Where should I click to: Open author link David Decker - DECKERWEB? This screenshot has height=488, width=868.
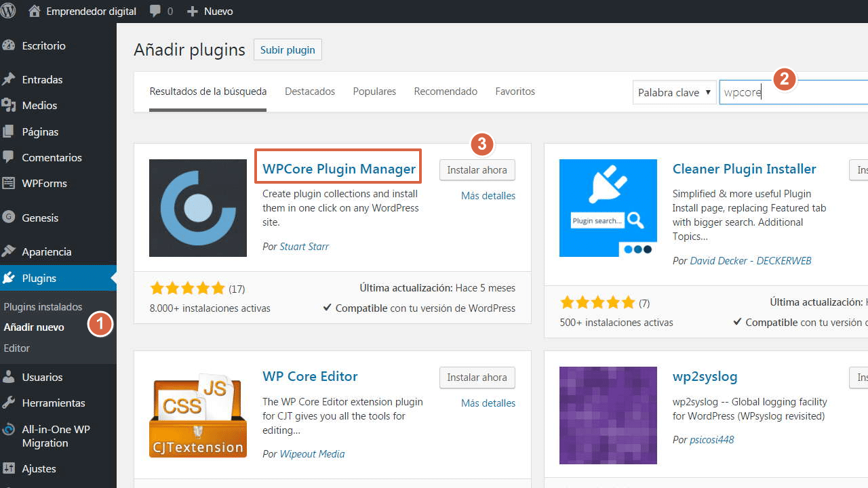751,261
